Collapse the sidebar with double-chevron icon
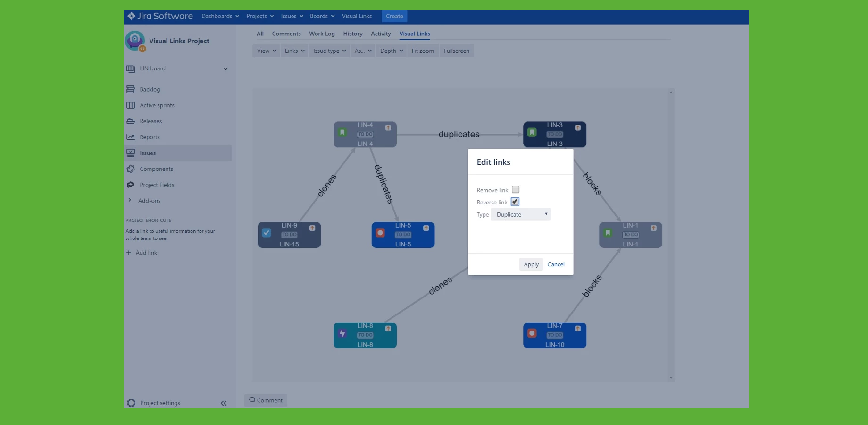This screenshot has width=868, height=425. click(224, 403)
